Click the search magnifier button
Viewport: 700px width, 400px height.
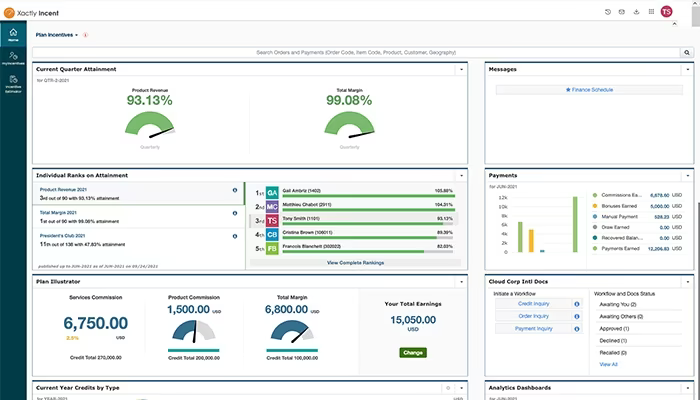click(687, 53)
